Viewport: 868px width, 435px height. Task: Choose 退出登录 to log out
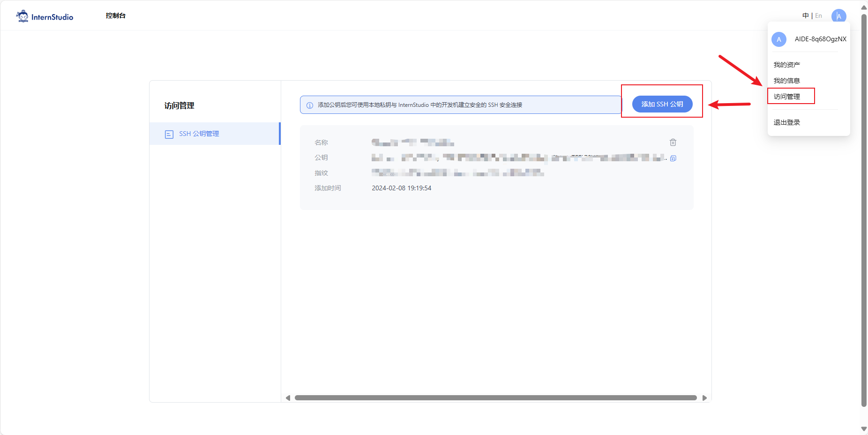786,122
